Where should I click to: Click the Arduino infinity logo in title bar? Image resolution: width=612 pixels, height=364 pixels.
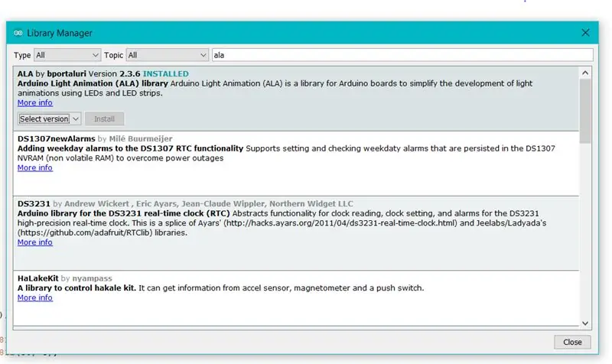18,33
